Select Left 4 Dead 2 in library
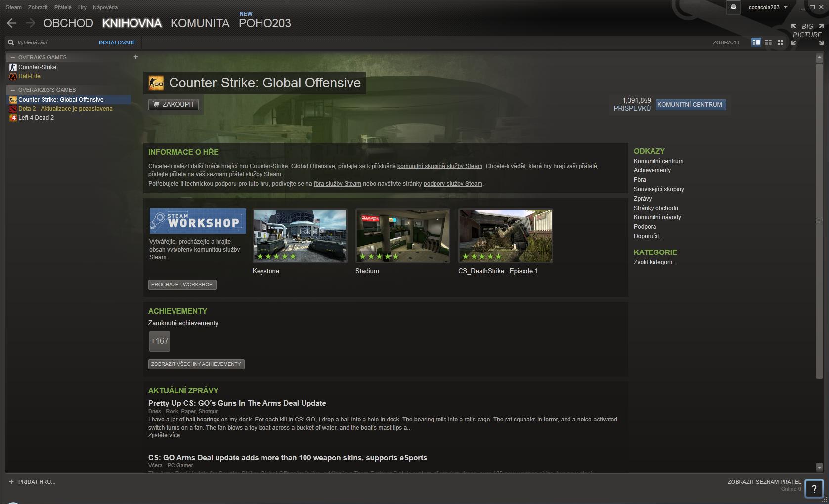The height and width of the screenshot is (504, 829). pyautogui.click(x=36, y=118)
